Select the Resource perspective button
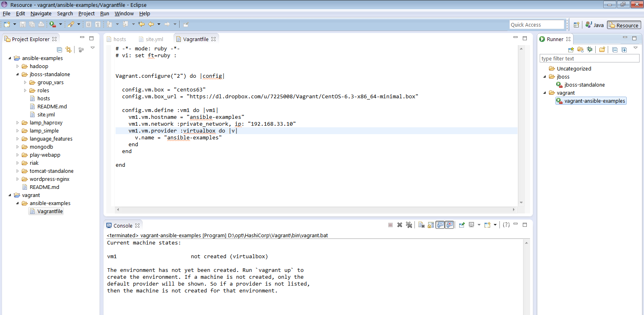 [x=624, y=25]
